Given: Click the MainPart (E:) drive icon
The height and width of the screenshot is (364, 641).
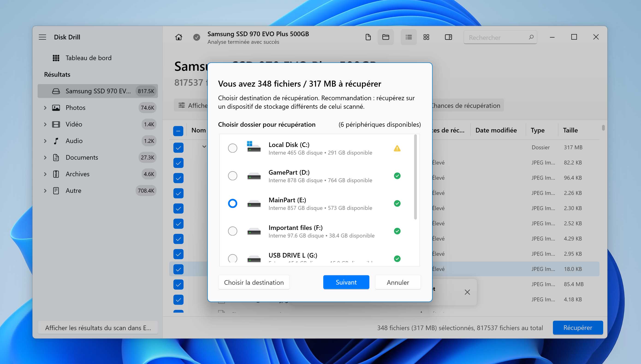Looking at the screenshot, I should click(x=254, y=204).
